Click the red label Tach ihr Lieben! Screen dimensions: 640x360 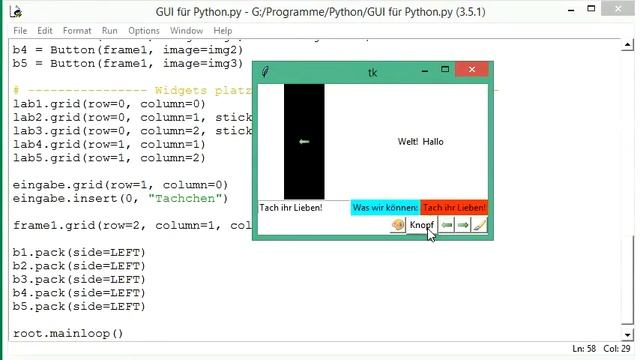click(454, 208)
